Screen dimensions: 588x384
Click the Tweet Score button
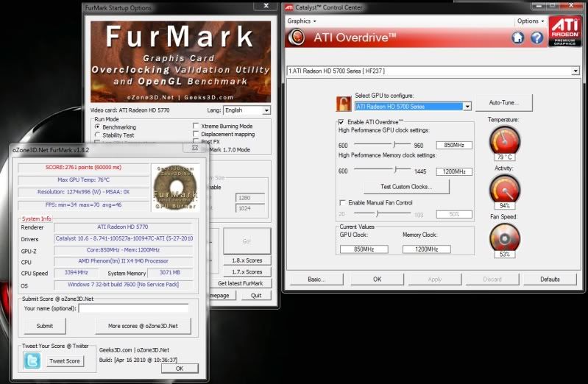pyautogui.click(x=65, y=361)
